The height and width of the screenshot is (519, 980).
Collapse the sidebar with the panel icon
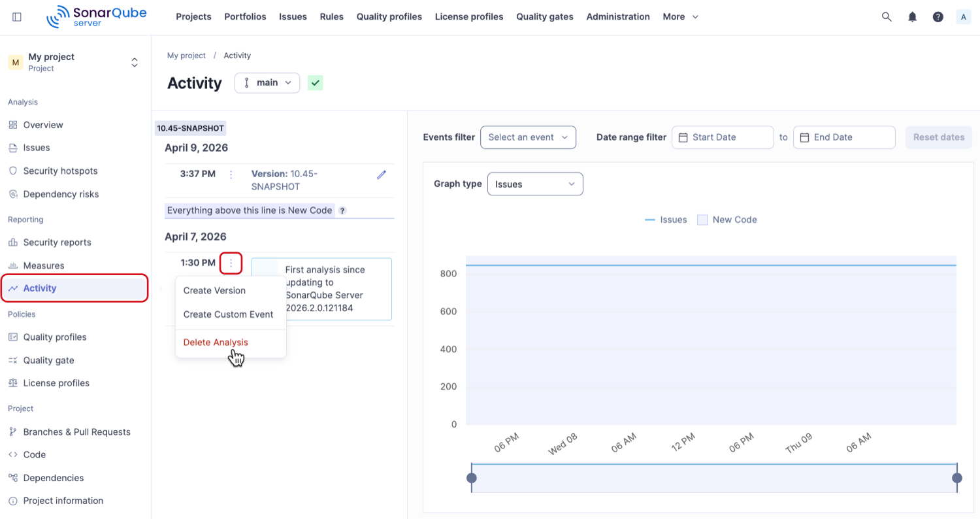tap(17, 17)
